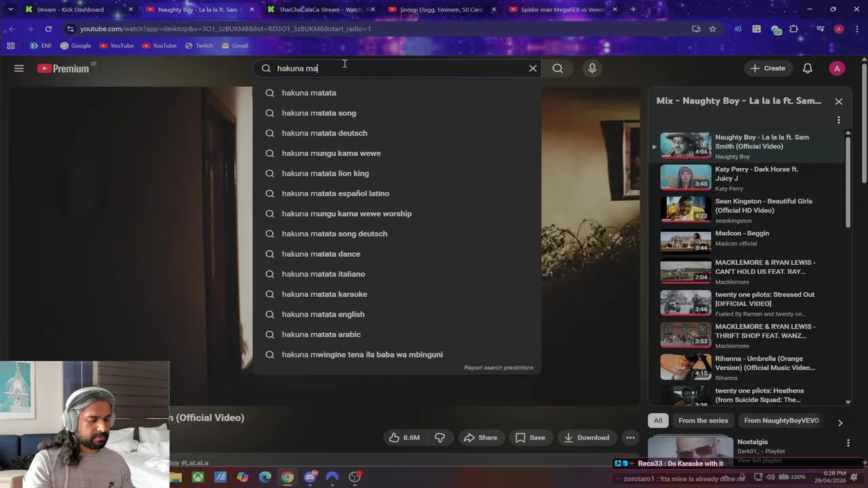Screen dimensions: 868x488
Task: Open the YouTube guide hamburger menu
Action: 19,68
